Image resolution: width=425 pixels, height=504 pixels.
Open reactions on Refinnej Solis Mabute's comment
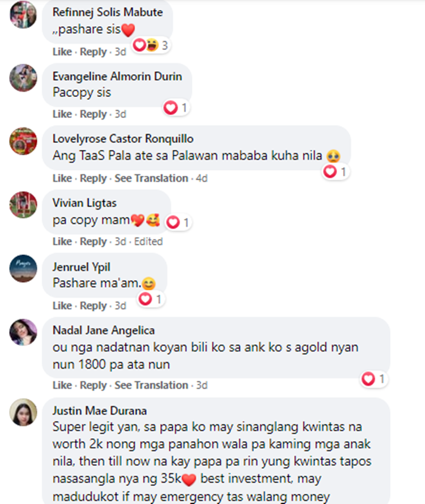click(x=151, y=45)
